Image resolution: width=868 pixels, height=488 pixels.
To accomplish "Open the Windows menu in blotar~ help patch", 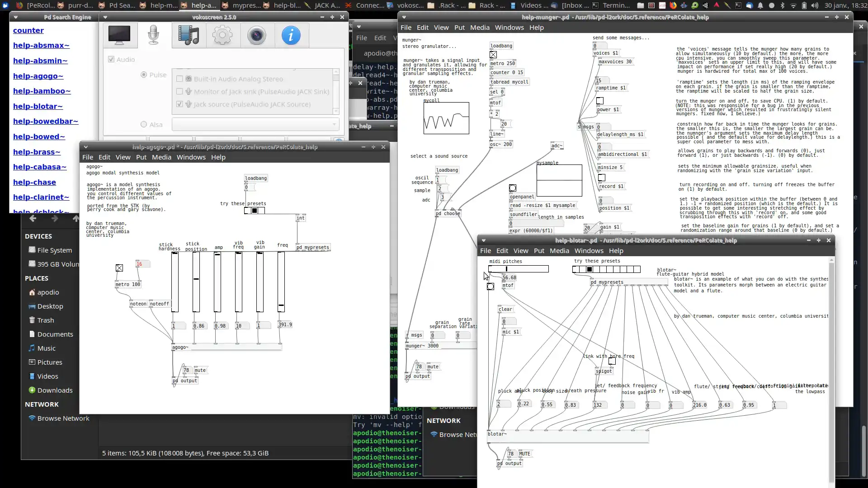I will [589, 250].
